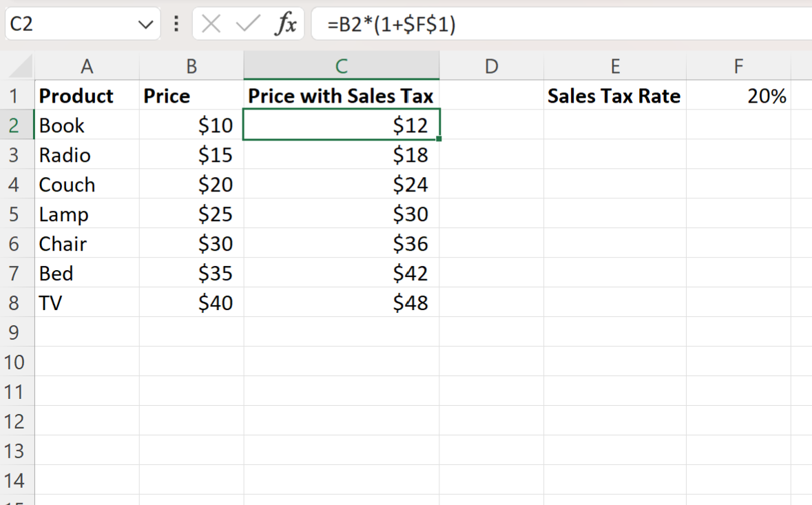This screenshot has width=812, height=505.
Task: Select the 20% sales tax rate cell
Action: click(x=738, y=96)
